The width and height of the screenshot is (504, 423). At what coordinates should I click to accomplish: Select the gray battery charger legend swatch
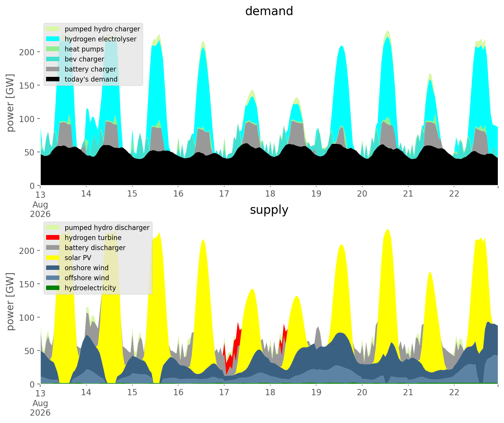coord(53,69)
